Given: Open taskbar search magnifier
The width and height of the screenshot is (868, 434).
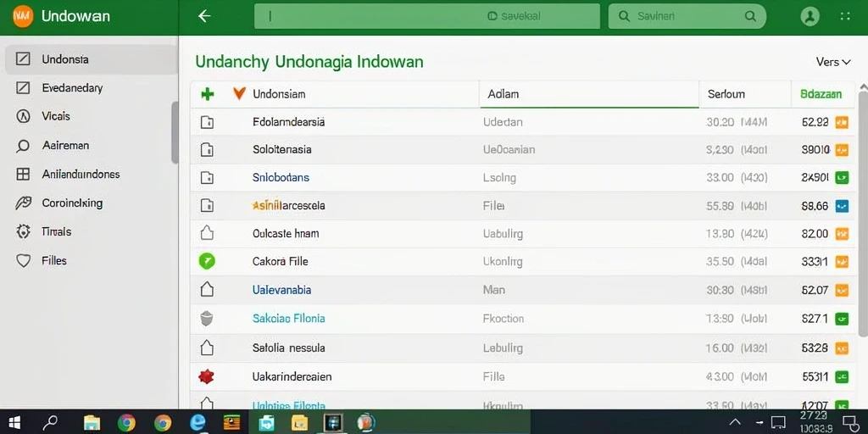Looking at the screenshot, I should 50,423.
